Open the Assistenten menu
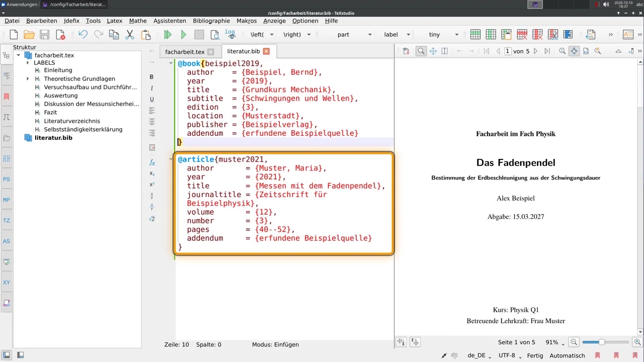This screenshot has width=644, height=362. (x=170, y=21)
